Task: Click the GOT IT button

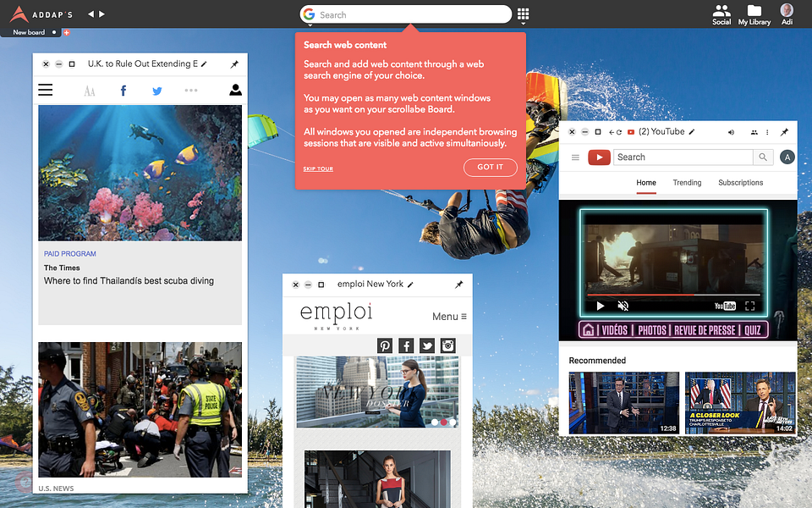Action: [490, 167]
